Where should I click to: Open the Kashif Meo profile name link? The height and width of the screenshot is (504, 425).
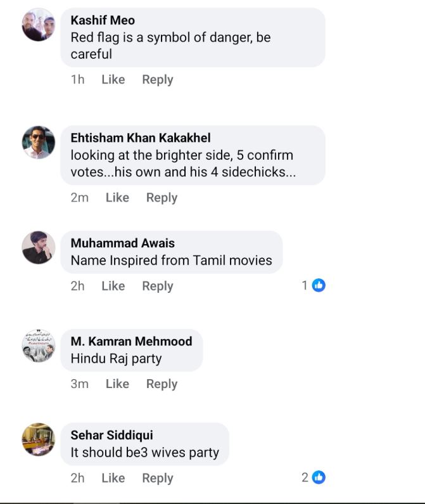103,20
